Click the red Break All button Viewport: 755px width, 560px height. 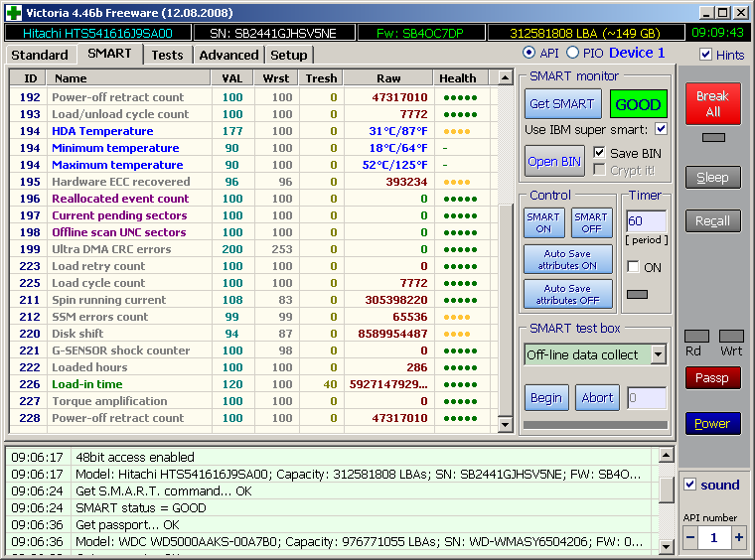point(712,103)
